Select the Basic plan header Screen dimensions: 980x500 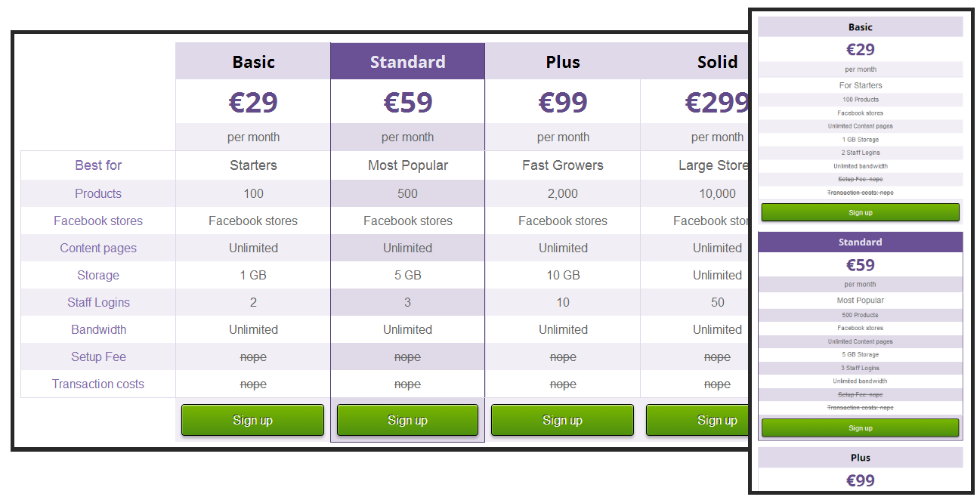point(253,61)
